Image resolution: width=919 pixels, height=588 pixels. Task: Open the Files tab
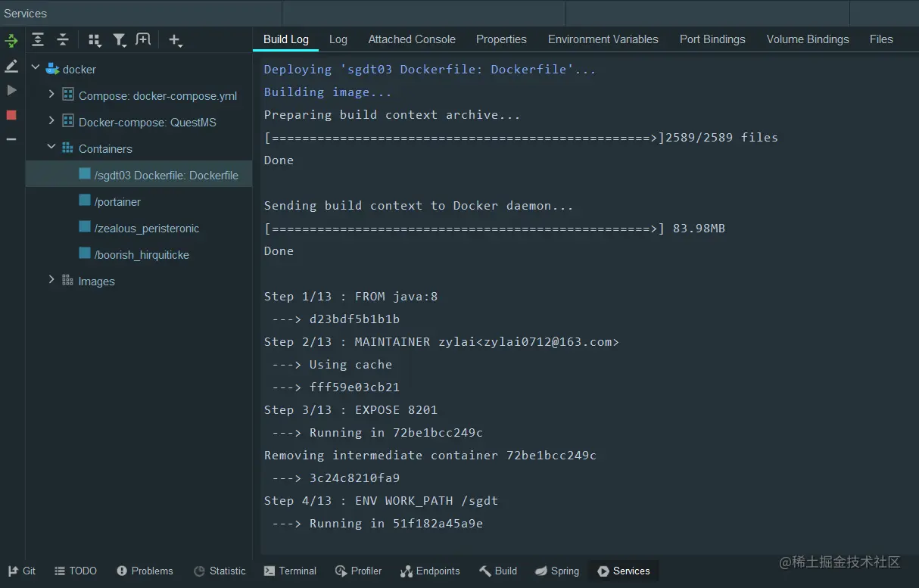pos(881,39)
